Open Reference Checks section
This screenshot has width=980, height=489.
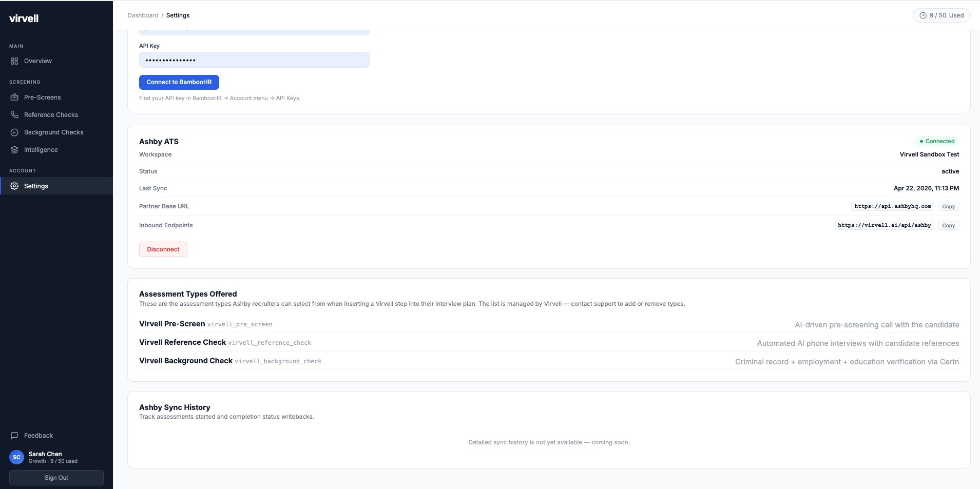point(56,115)
